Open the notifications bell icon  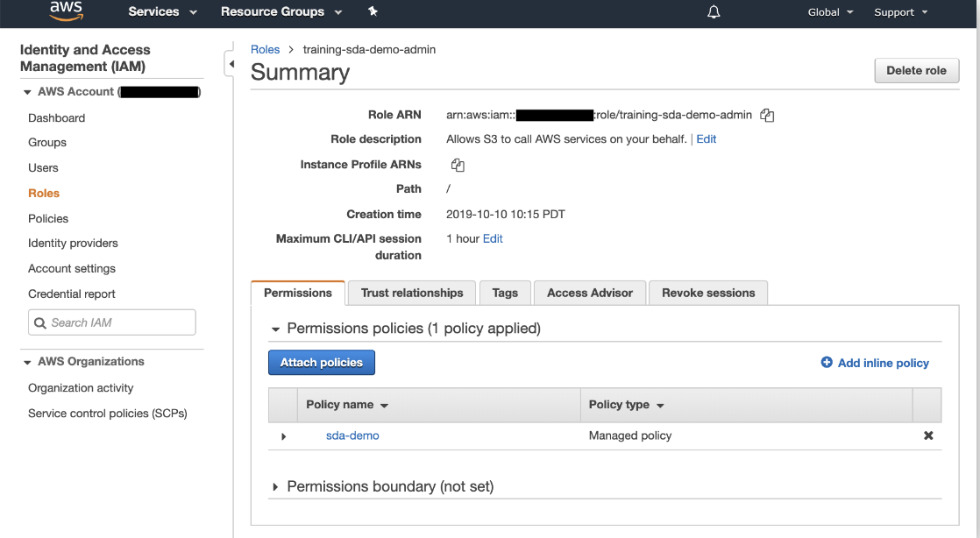click(714, 12)
